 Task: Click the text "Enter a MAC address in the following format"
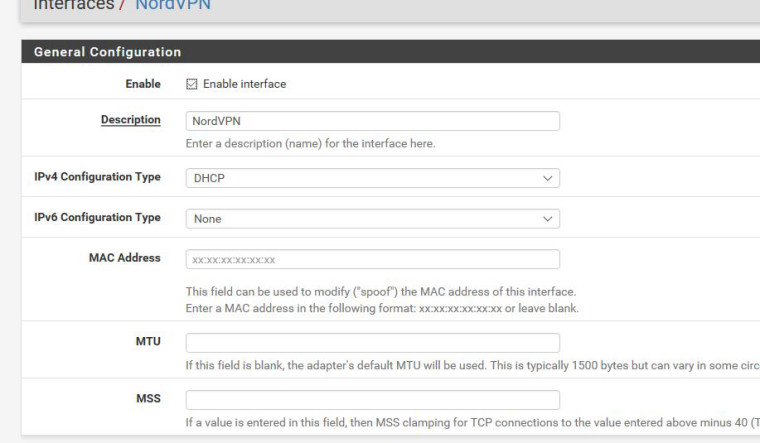tap(301, 308)
